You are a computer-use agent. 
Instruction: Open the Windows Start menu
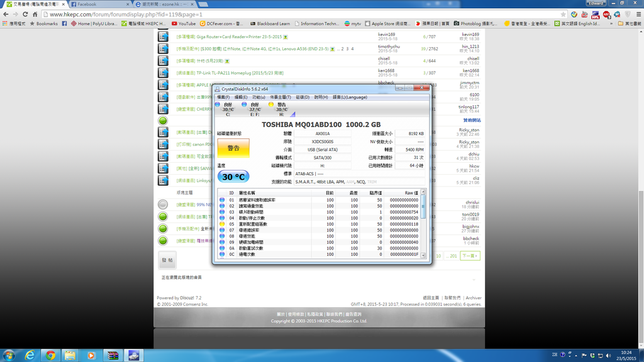(9, 355)
